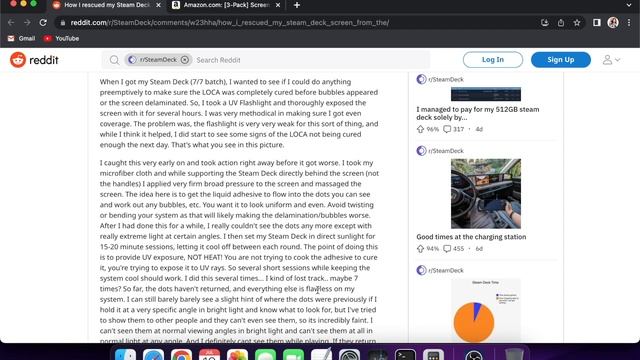Open r/SteamDeck link above pie chart post
This screenshot has height=360, width=640.
point(446,270)
